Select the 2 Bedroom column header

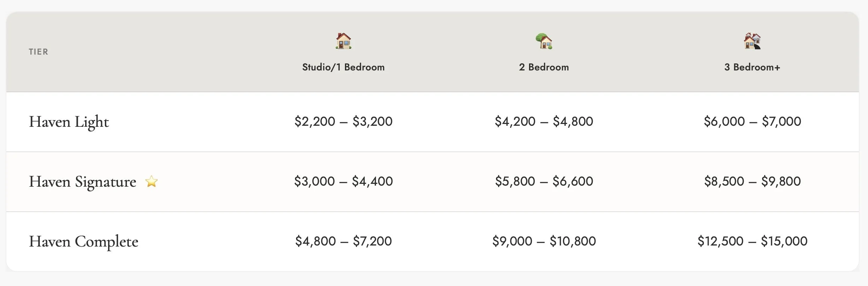pos(544,67)
